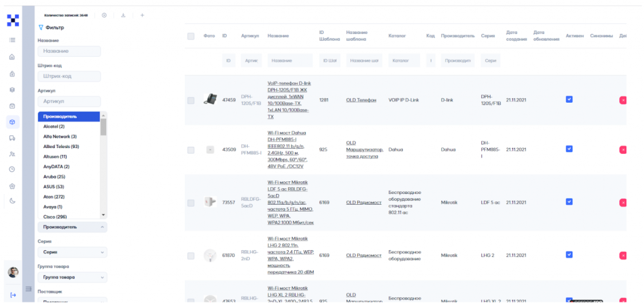Click the plus add-record icon
The image size is (644, 303).
coord(142,15)
